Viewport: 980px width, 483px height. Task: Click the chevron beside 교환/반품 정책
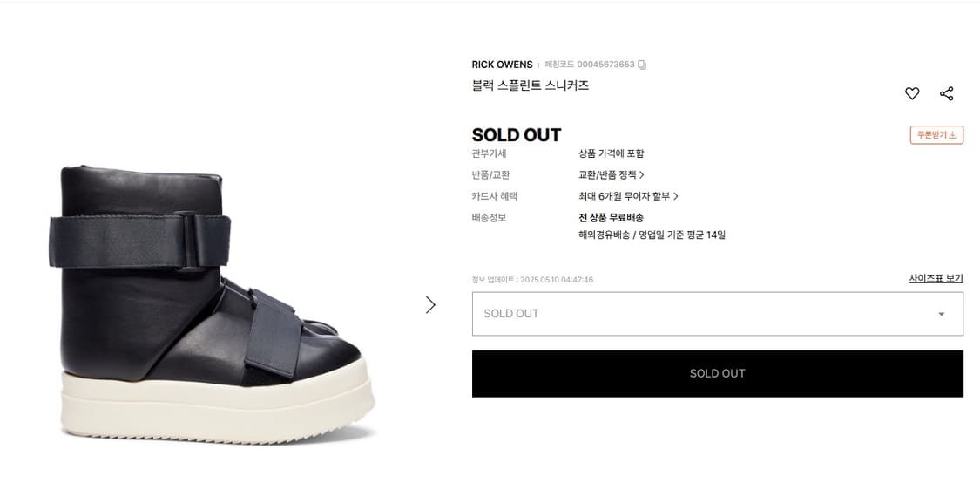click(642, 175)
